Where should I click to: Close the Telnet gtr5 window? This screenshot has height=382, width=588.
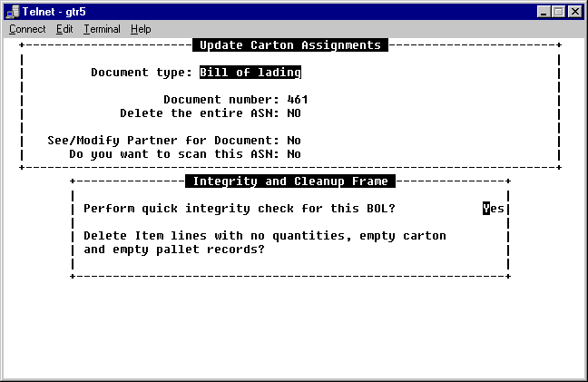pyautogui.click(x=575, y=11)
